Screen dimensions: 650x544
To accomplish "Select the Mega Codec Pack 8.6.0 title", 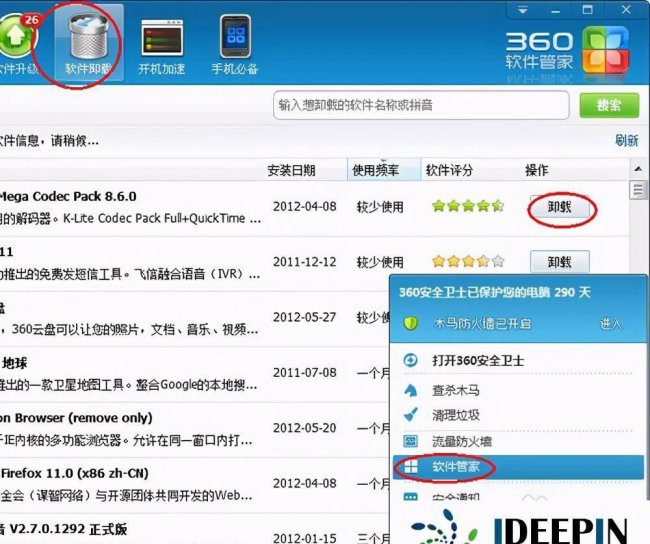I will point(68,196).
